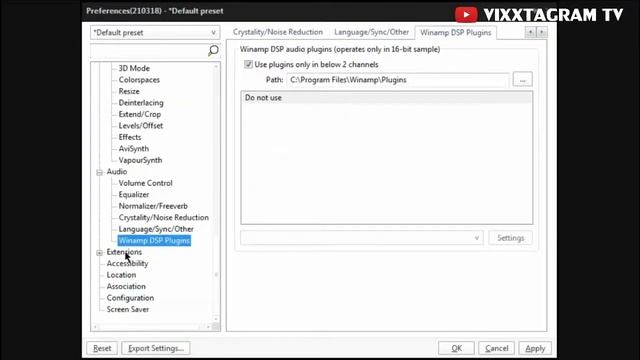Open Screen Saver settings
This screenshot has width=640, height=360.
128,309
